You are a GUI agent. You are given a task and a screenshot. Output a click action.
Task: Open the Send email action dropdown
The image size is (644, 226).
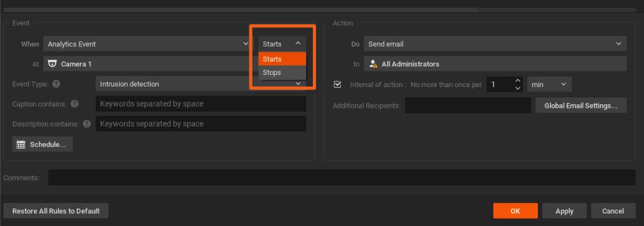coord(495,44)
